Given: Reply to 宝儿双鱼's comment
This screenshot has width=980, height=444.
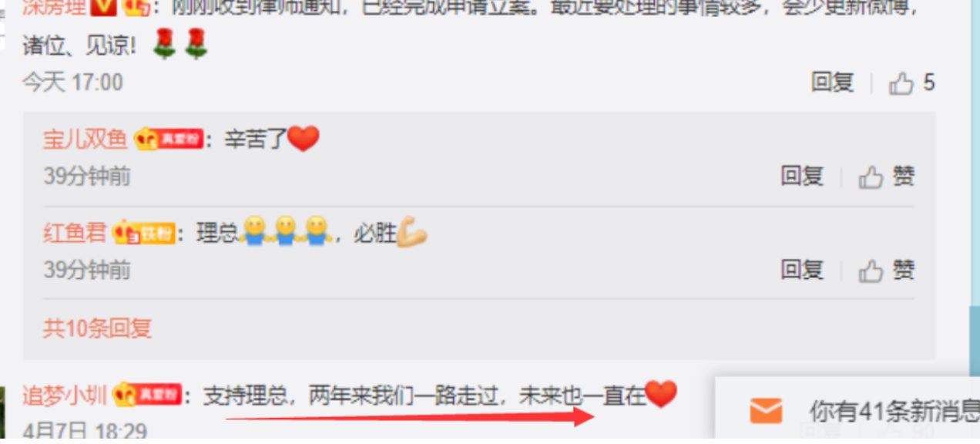Looking at the screenshot, I should point(802,177).
